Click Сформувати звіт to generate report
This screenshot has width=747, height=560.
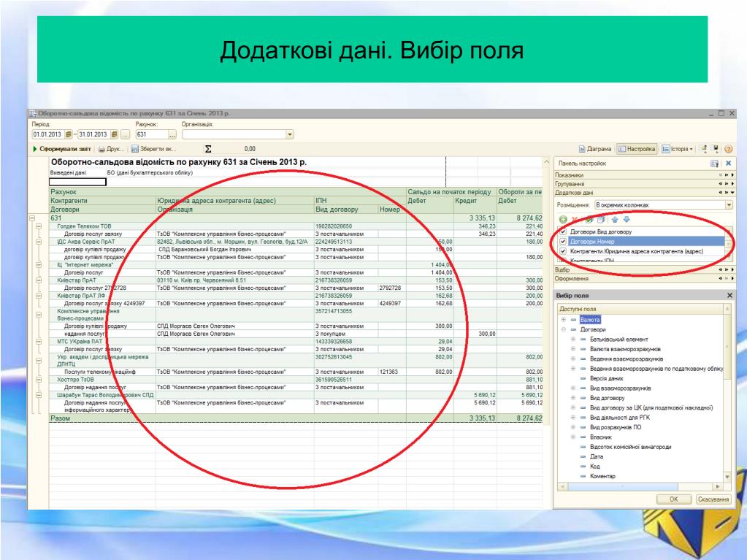tap(61, 149)
